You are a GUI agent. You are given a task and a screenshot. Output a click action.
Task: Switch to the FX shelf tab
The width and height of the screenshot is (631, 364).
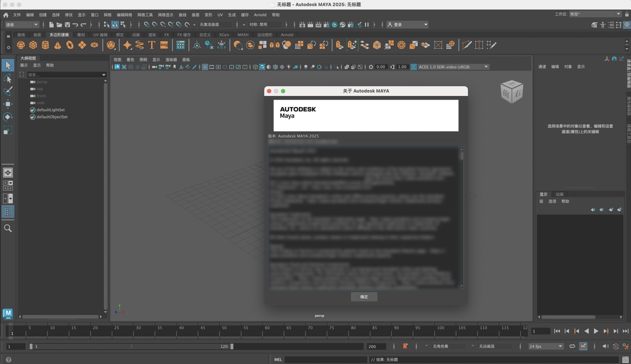pyautogui.click(x=166, y=35)
